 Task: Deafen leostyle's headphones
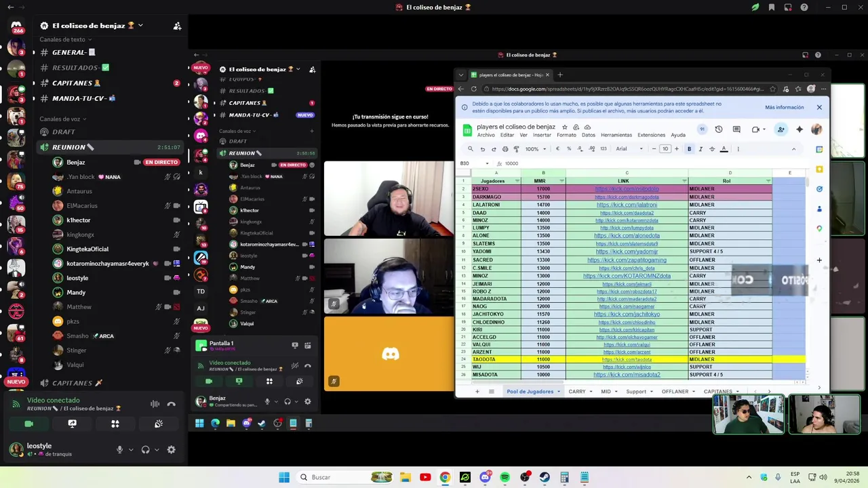tap(145, 449)
